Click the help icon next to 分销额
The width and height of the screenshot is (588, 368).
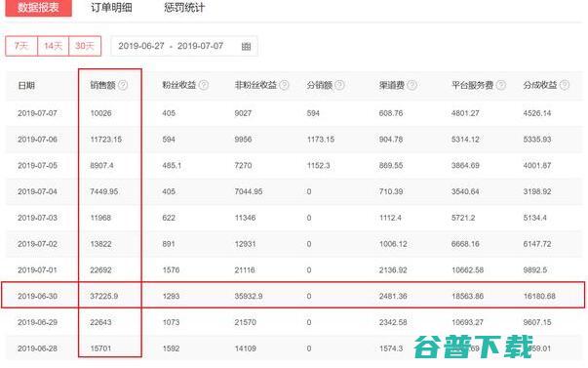tap(339, 85)
